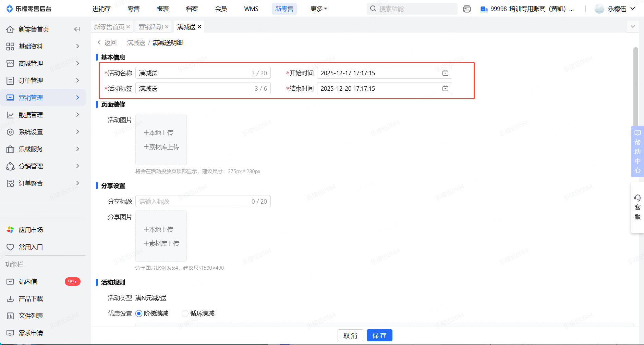The height and width of the screenshot is (345, 644).
Task: Open the 档案 top menu
Action: pos(192,9)
